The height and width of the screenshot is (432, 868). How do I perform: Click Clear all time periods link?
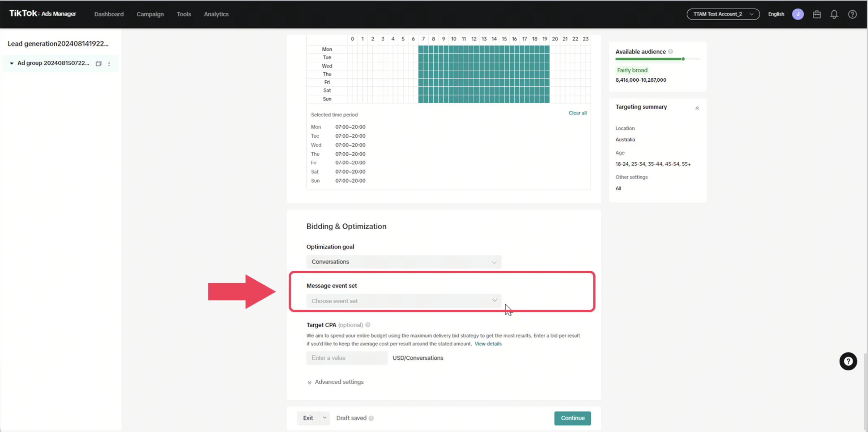coord(577,113)
